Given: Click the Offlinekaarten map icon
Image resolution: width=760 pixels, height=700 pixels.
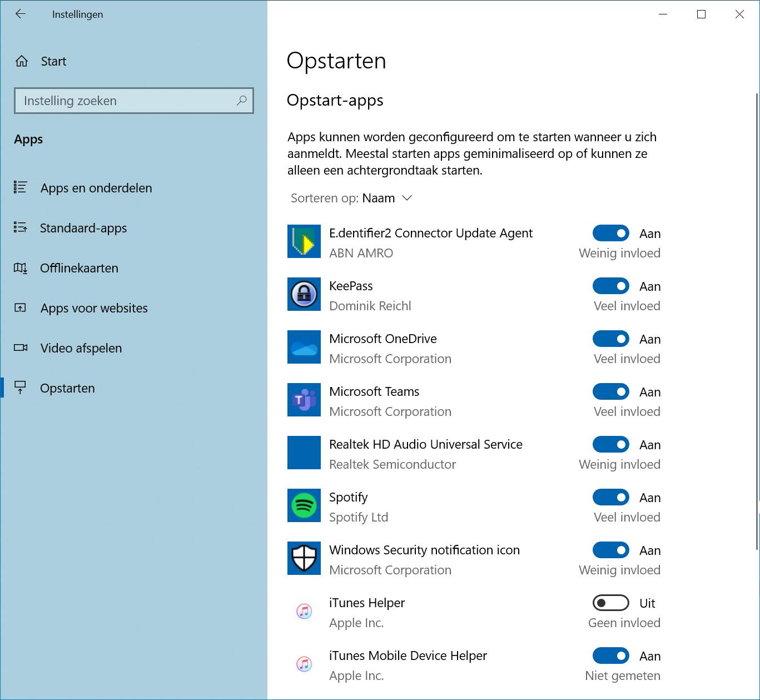Looking at the screenshot, I should pyautogui.click(x=21, y=268).
